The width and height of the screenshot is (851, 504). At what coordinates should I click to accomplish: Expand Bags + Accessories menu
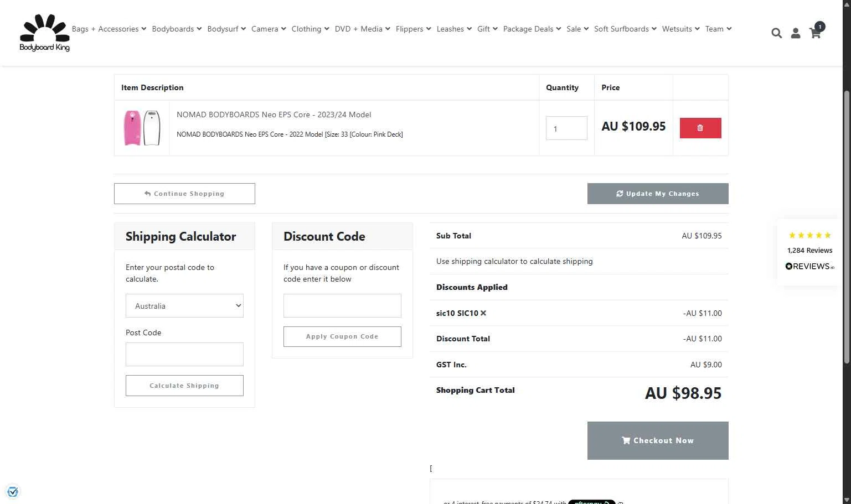(109, 29)
